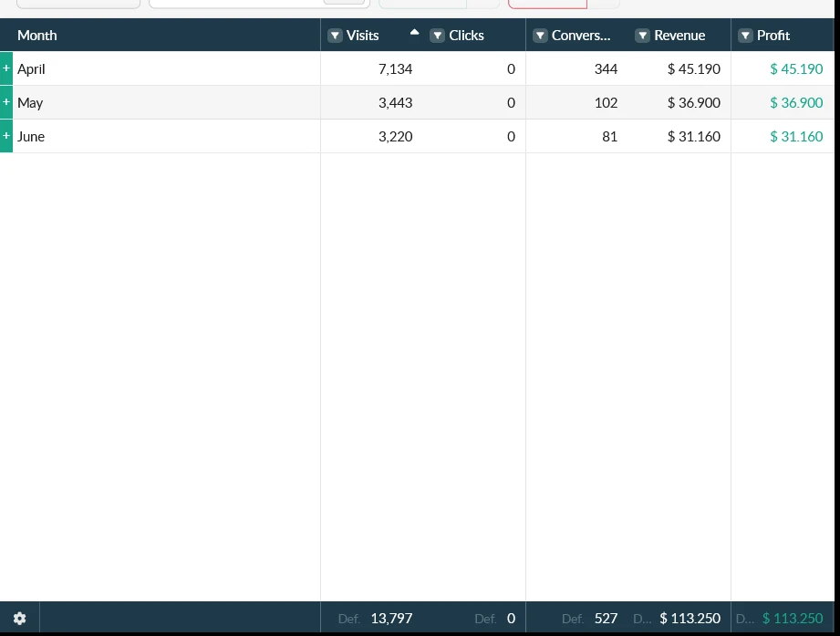The width and height of the screenshot is (840, 636).
Task: Select the June row label
Action: coord(30,137)
